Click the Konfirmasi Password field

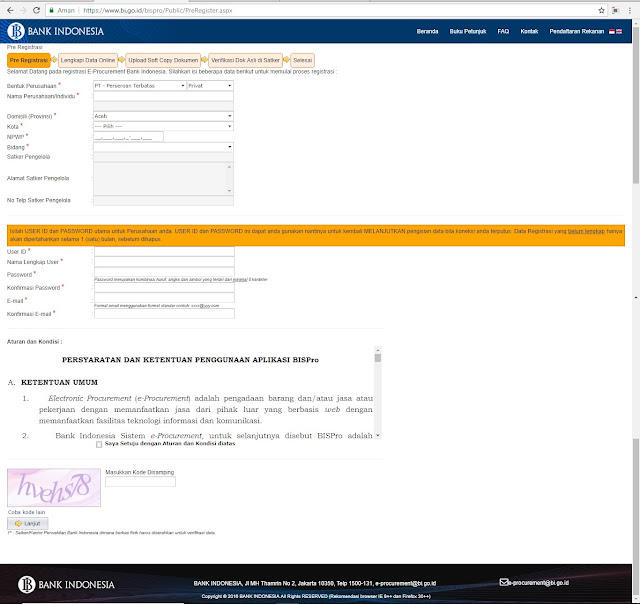click(x=164, y=288)
